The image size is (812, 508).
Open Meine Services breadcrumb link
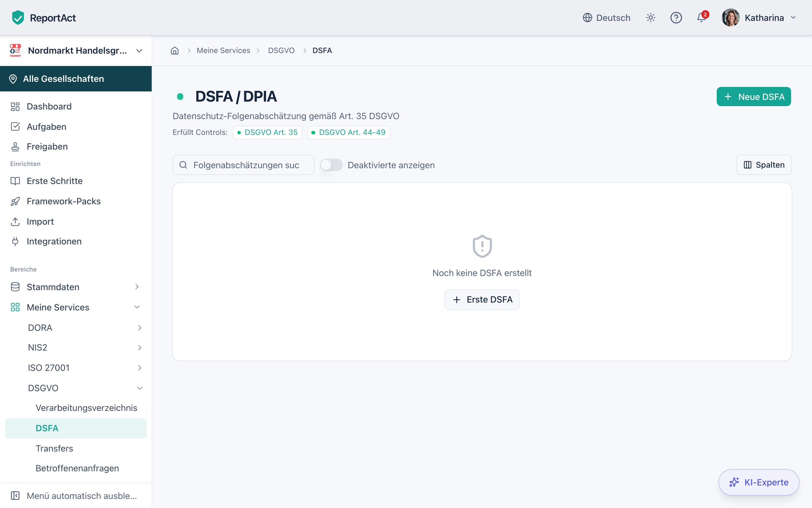click(x=224, y=51)
